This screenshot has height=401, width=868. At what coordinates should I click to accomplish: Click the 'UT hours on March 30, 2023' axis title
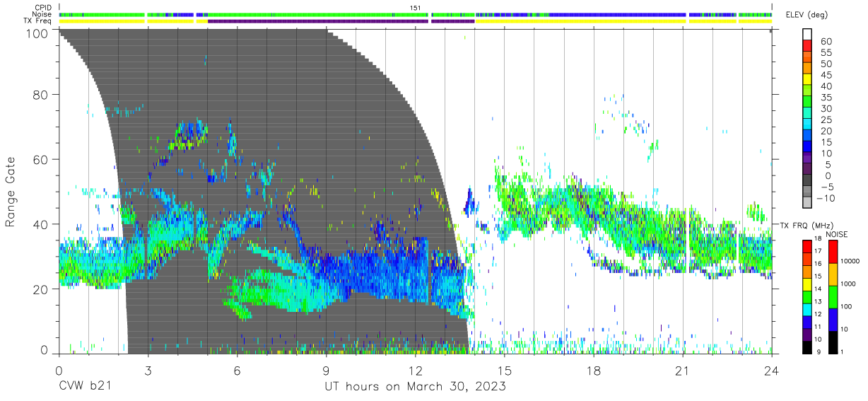[x=415, y=387]
